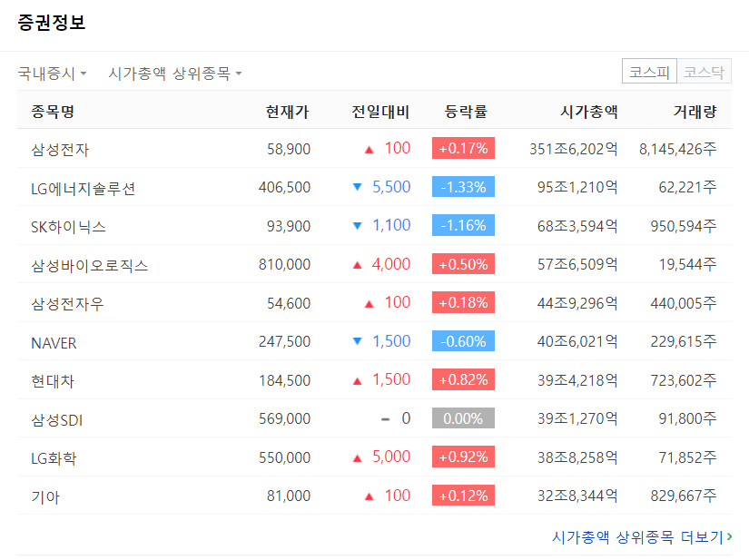Click market cap 351조6,202억
Viewport: 749px width, 560px height.
click(x=573, y=149)
